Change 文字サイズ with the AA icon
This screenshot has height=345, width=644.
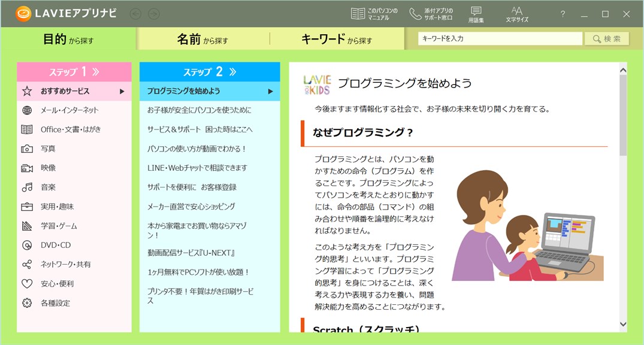tap(516, 11)
